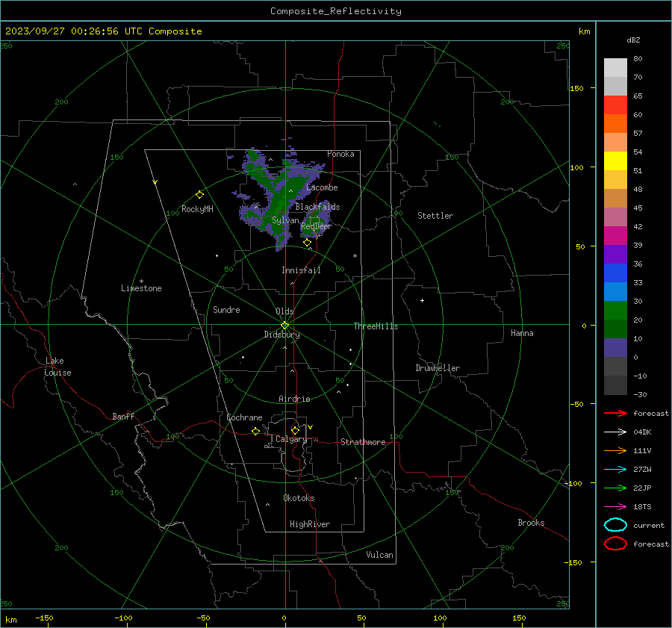Screen dimensions: 672x628
Task: Click the cyan 27ZW arrow legend icon
Action: 615,470
